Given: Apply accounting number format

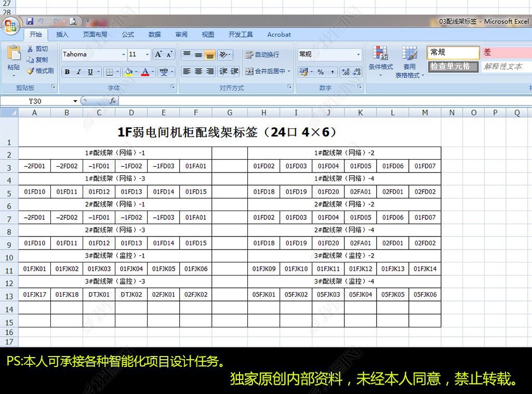Looking at the screenshot, I should pyautogui.click(x=303, y=72).
